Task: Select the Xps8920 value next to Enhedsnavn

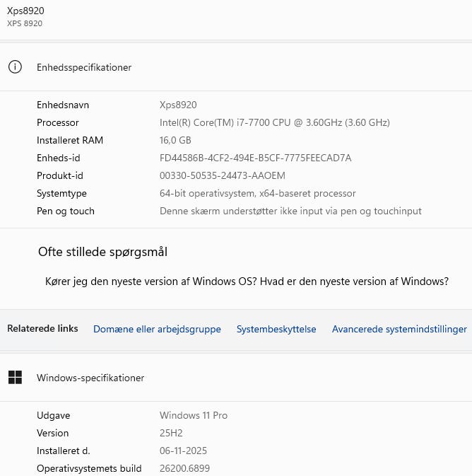Action: (x=178, y=105)
